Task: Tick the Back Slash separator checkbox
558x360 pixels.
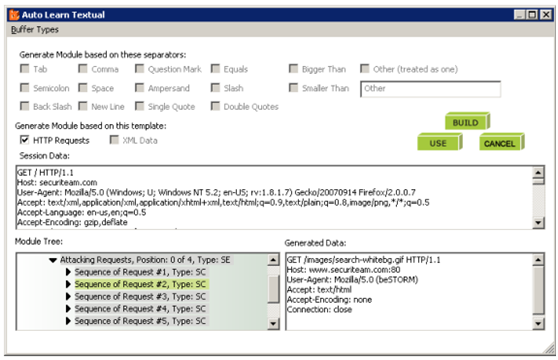Action: 24,106
